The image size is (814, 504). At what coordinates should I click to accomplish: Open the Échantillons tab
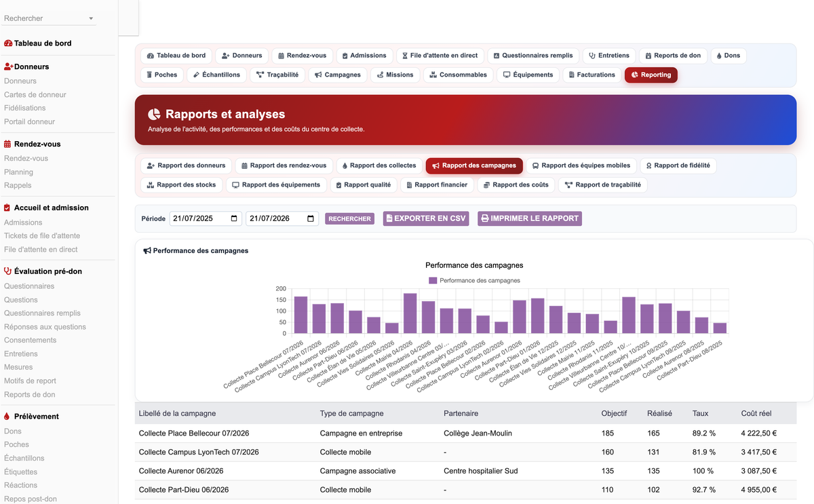click(216, 75)
